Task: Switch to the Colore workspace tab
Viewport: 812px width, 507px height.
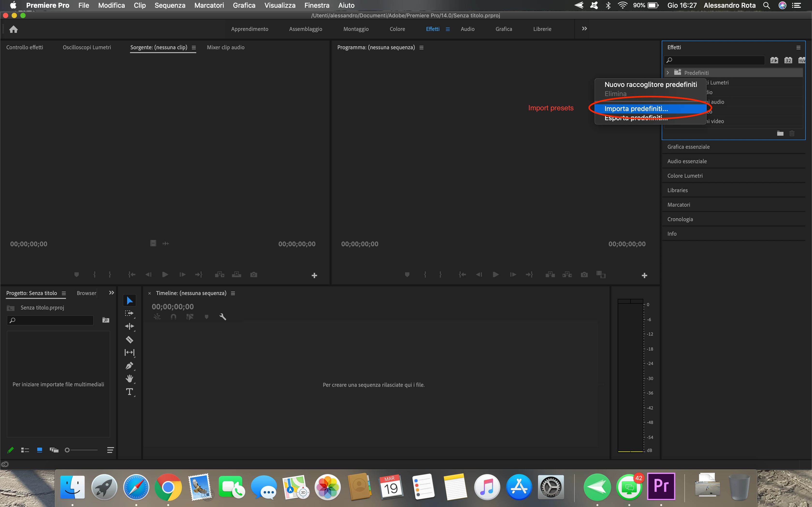Action: [x=397, y=29]
